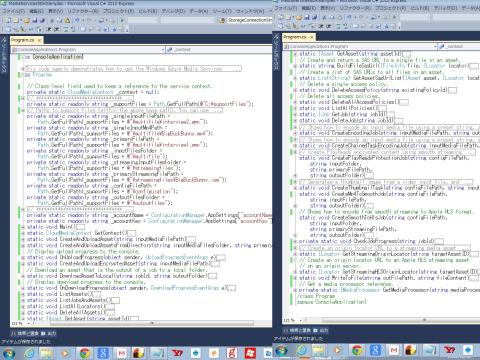Open 検索と置換 panel tab in right window
480x360 pixels.
click(x=297, y=330)
